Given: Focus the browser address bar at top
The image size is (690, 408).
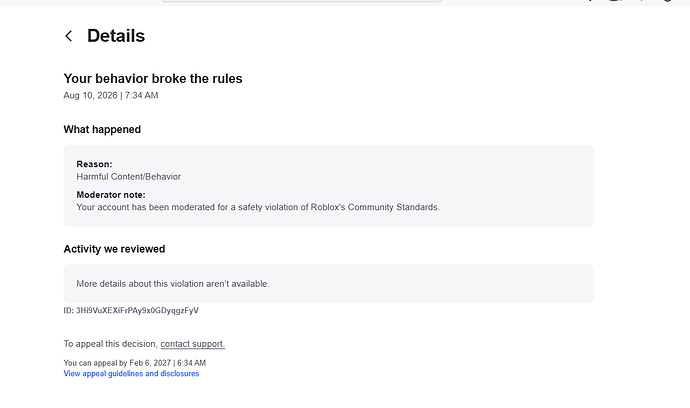Looking at the screenshot, I should click(301, 1).
